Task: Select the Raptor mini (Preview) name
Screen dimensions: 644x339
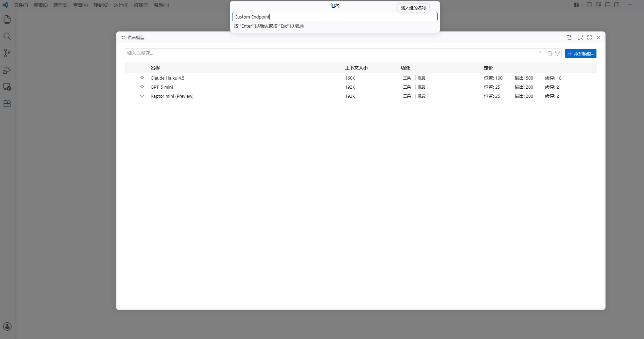Action: pyautogui.click(x=172, y=96)
